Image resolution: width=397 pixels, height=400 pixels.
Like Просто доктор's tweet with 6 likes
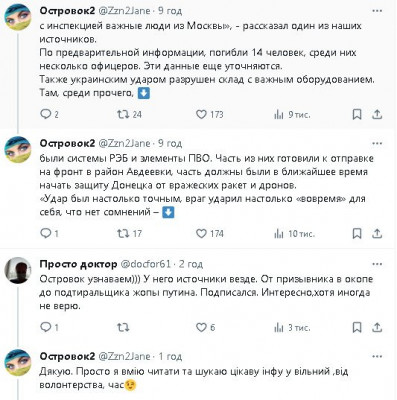(x=205, y=327)
